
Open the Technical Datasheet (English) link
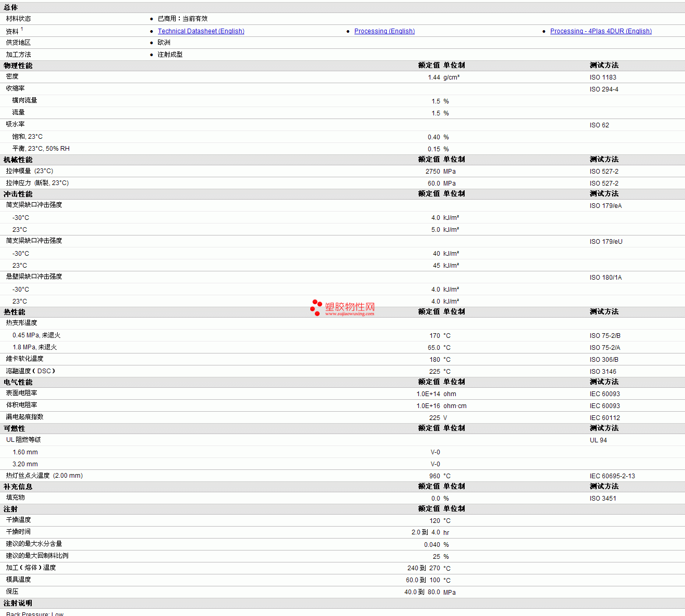click(201, 31)
